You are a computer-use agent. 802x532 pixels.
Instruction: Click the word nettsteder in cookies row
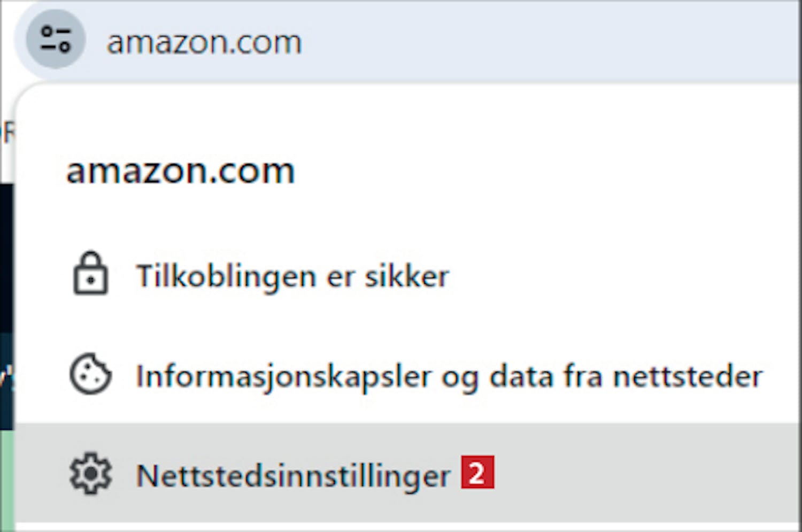[688, 376]
